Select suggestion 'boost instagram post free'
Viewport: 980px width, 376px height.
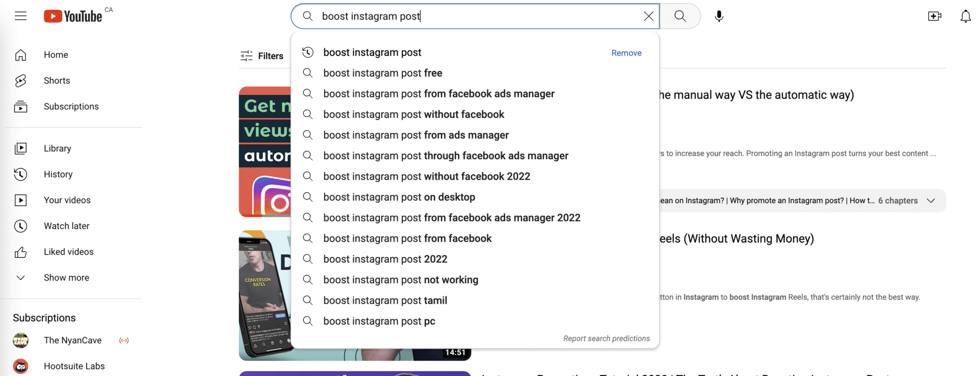click(x=475, y=73)
